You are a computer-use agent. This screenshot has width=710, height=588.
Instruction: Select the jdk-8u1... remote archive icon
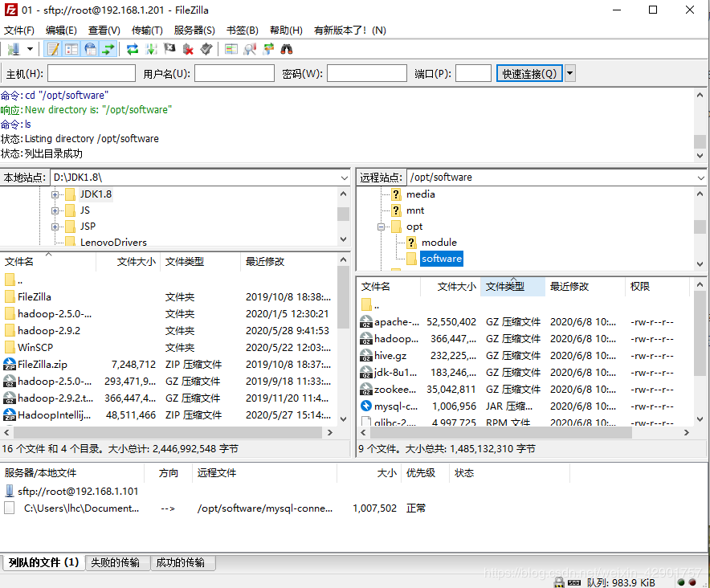[x=366, y=373]
